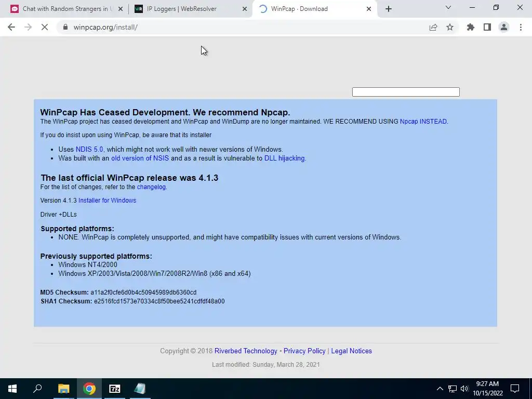Close the WinPcap Download tab
The width and height of the screenshot is (532, 399).
pos(368,9)
